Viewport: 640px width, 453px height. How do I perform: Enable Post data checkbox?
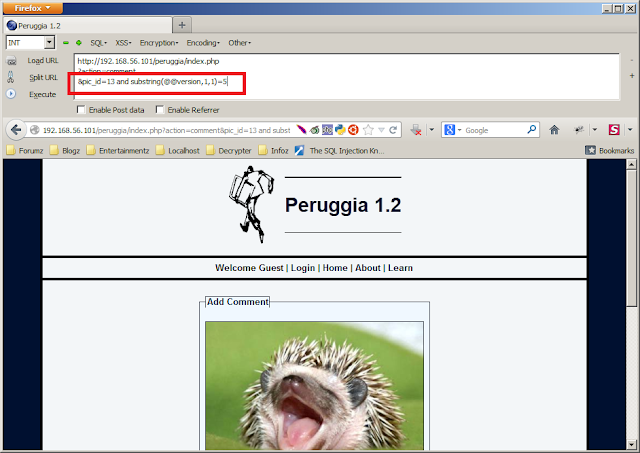coord(81,109)
